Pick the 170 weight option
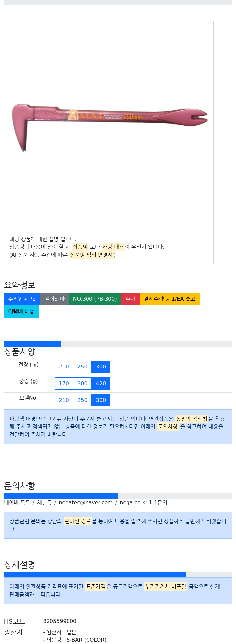236x644 pixels. point(64,384)
